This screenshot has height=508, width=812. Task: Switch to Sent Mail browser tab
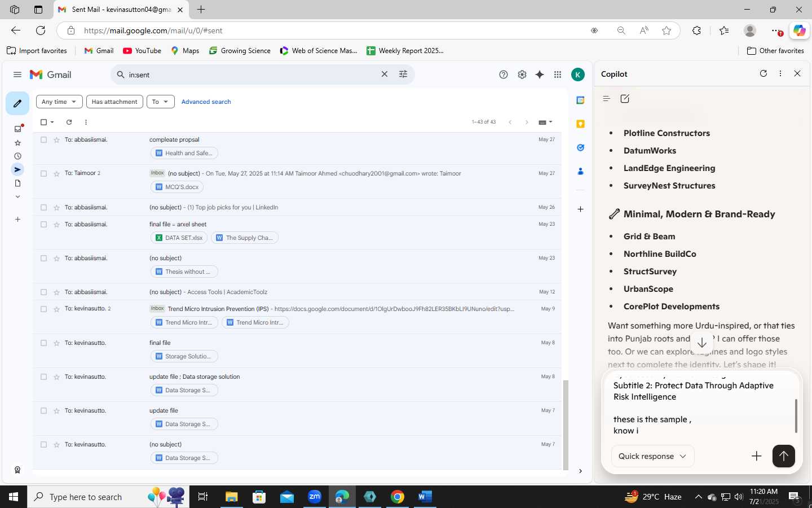coord(122,10)
